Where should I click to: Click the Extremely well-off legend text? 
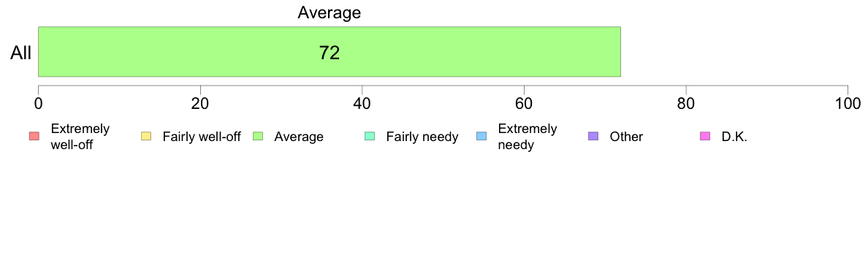(80, 137)
